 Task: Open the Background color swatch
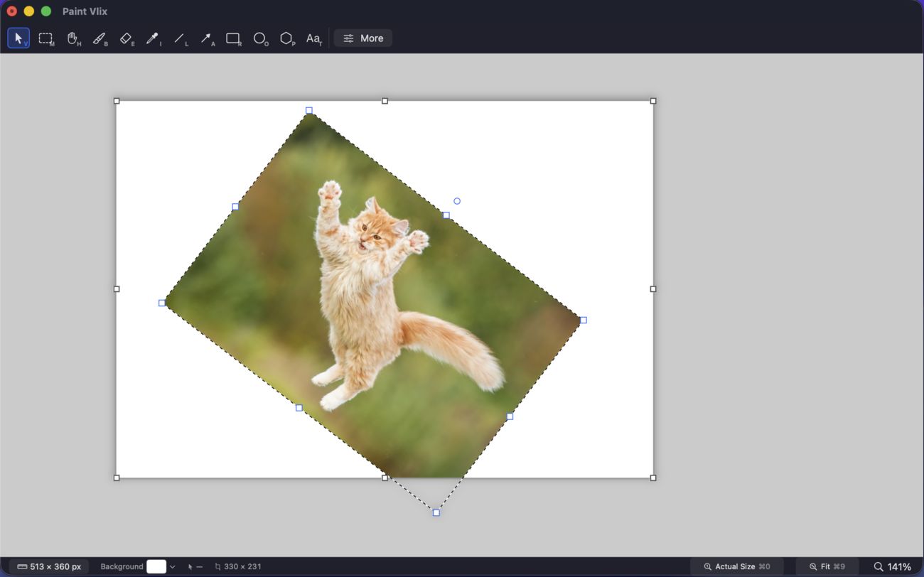(x=156, y=566)
